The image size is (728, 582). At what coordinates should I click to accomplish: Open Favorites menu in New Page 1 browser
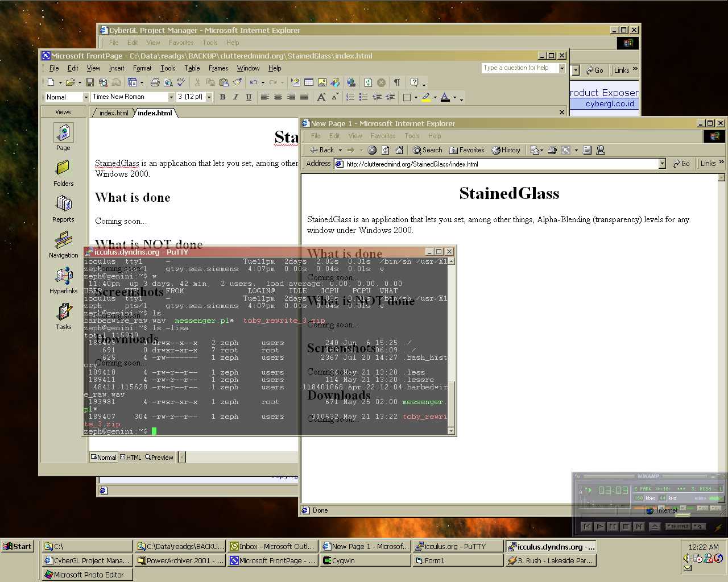pos(383,136)
